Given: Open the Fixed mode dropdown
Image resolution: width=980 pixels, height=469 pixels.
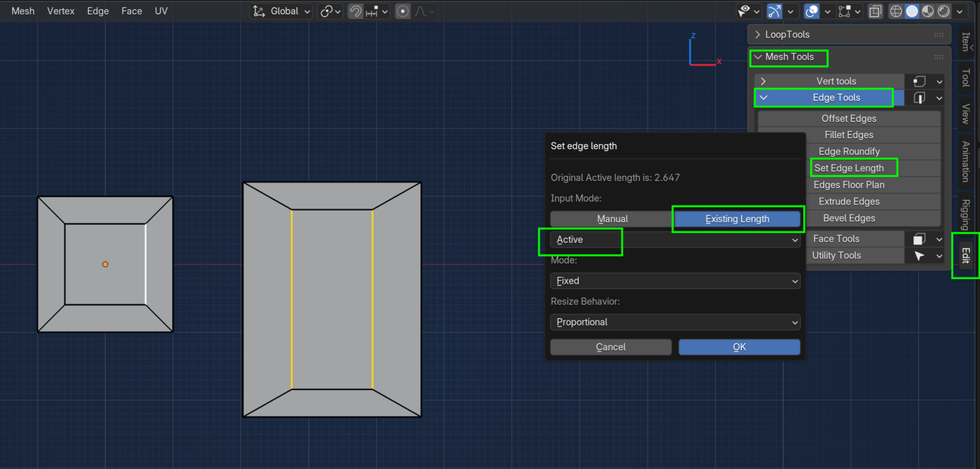Looking at the screenshot, I should [675, 281].
